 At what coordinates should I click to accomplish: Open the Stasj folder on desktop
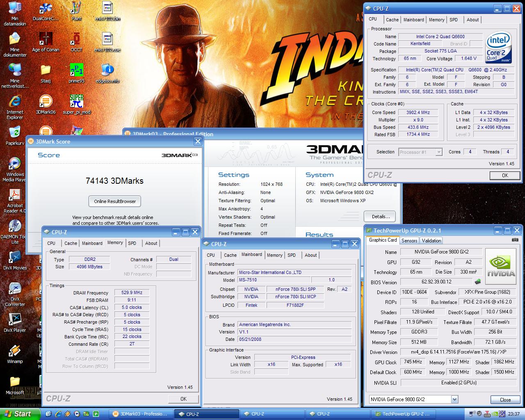point(46,73)
